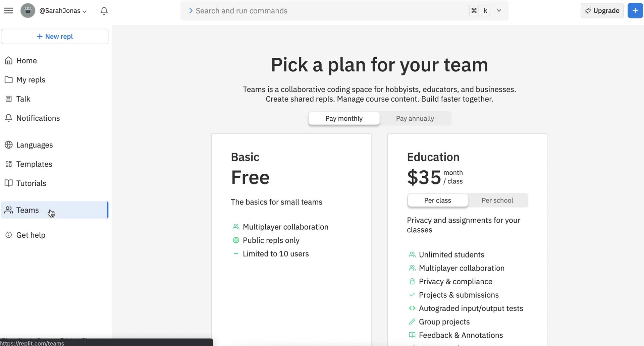Click the Tutorials book icon
The image size is (644, 346).
tap(9, 183)
